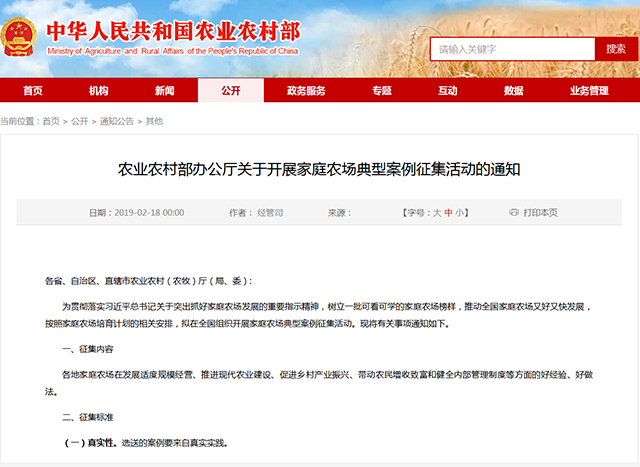Image resolution: width=640 pixels, height=467 pixels.
Task: Click the printer icon beside 打印本页
Action: tap(513, 212)
